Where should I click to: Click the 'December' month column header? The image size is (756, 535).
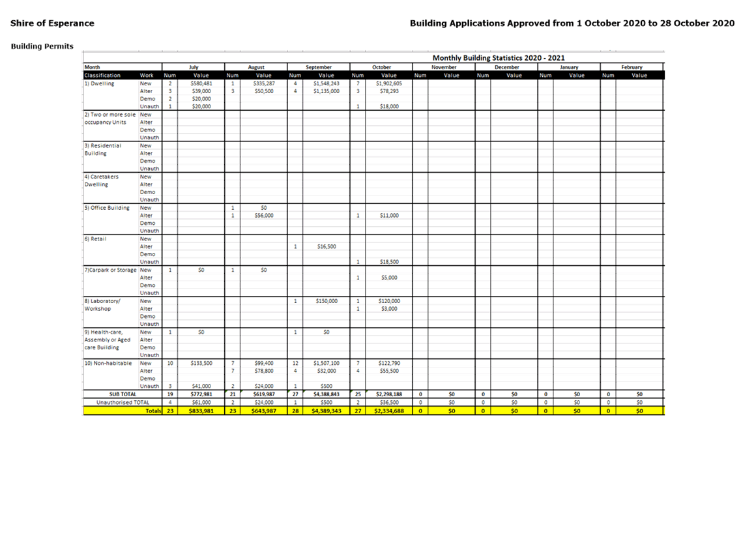pos(507,68)
